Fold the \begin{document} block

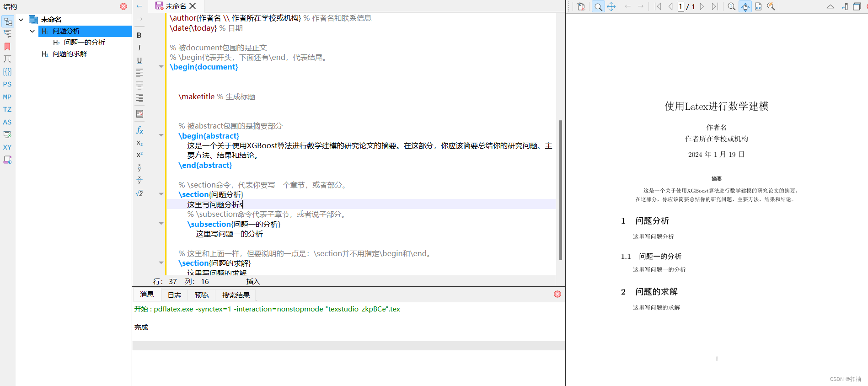(x=161, y=67)
